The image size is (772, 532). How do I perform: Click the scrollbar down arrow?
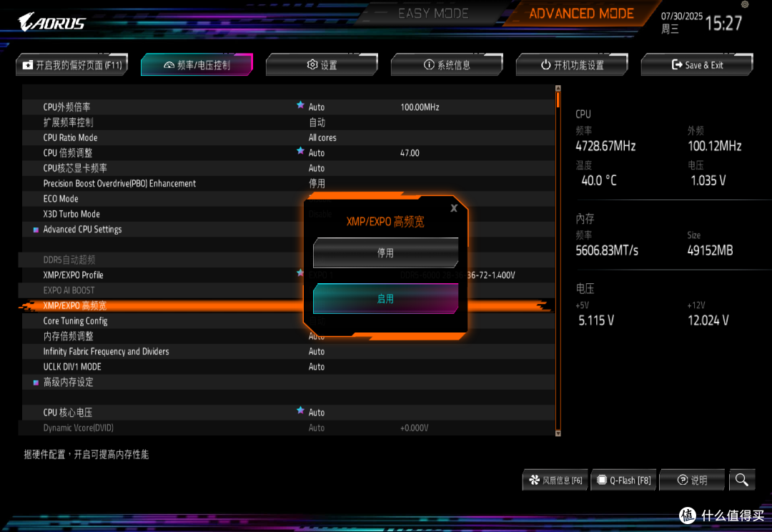558,433
